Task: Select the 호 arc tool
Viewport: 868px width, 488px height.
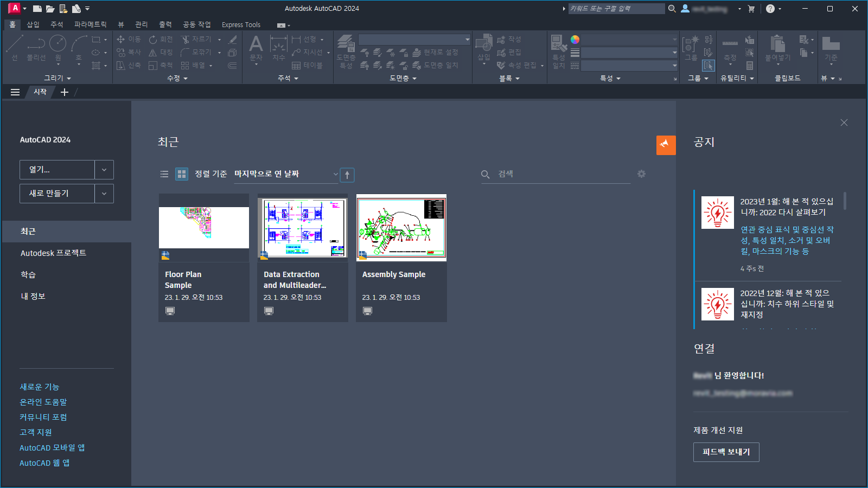Action: click(79, 48)
